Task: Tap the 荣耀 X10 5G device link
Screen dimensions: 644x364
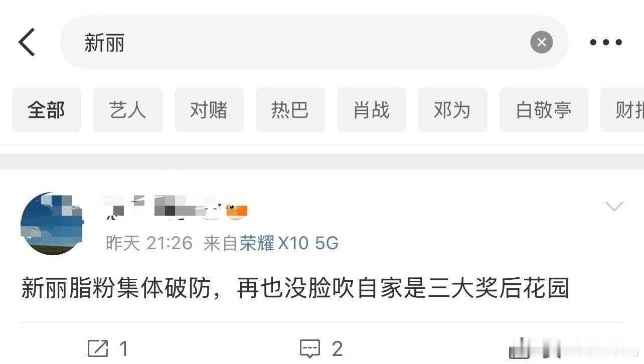Action: (x=289, y=243)
